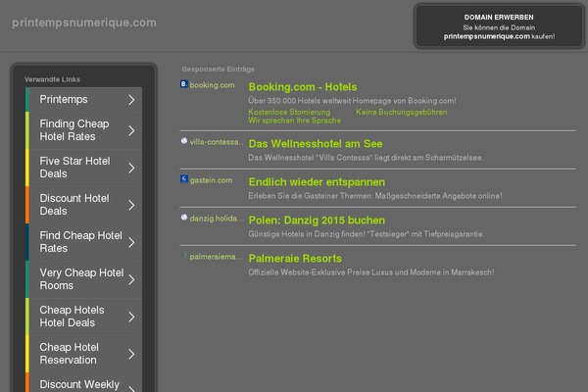
Task: Open Palmeraie Resorts ad title
Action: tap(295, 259)
